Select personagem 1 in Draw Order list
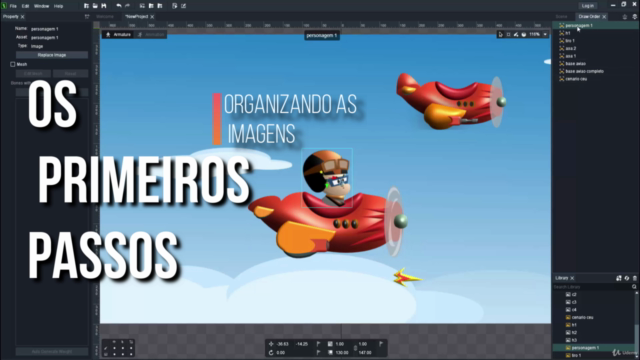 click(595, 25)
